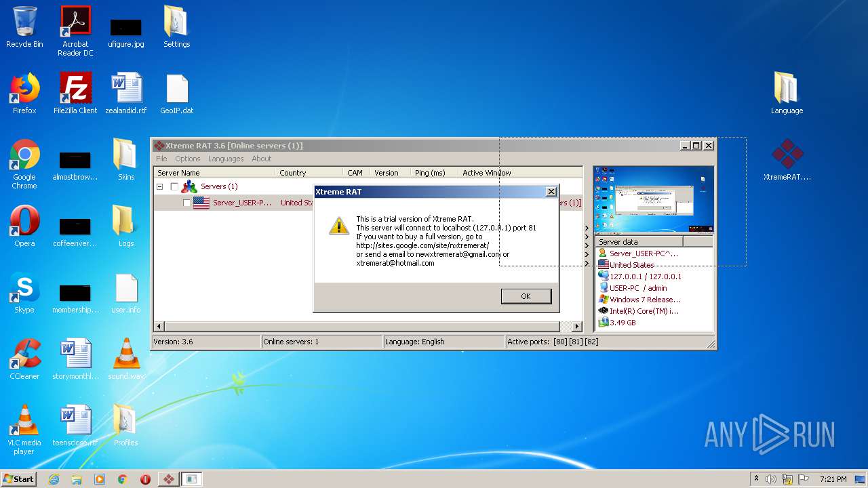Select the Server_USER-P... server entry
This screenshot has width=868, height=488.
(x=242, y=203)
